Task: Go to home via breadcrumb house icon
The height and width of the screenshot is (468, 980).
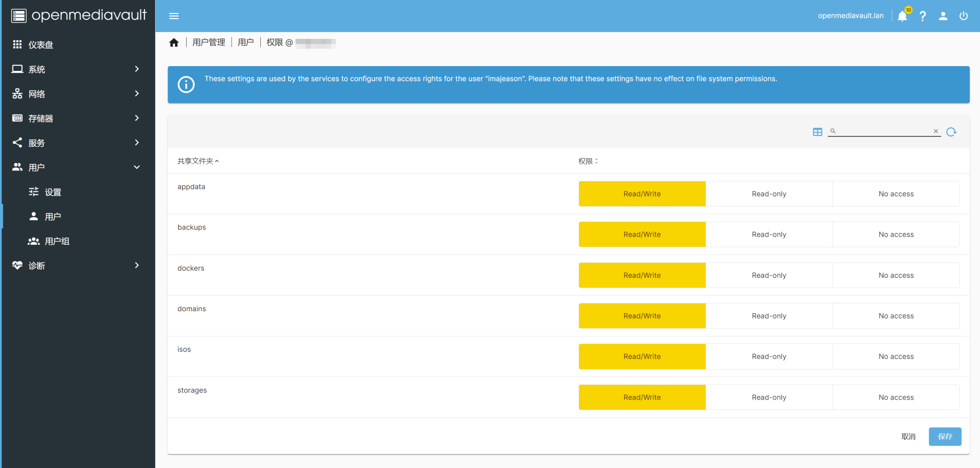Action: [174, 43]
